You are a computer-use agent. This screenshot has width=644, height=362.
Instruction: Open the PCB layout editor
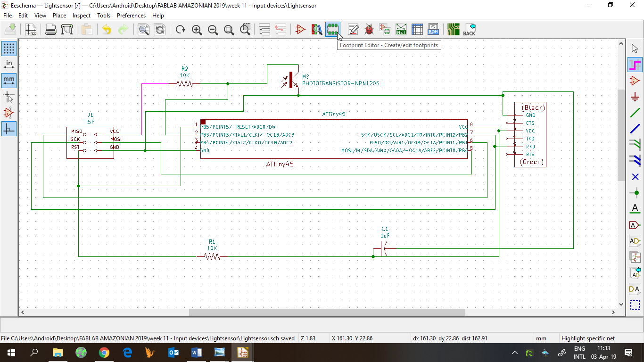point(454,29)
